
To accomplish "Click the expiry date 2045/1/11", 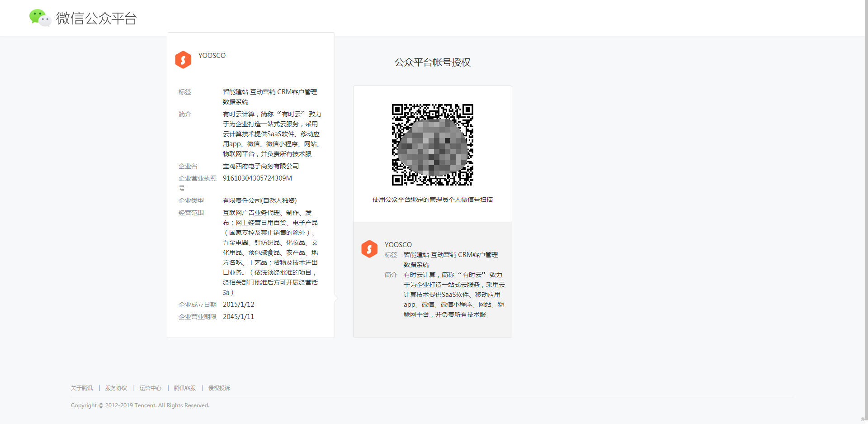I will tap(239, 317).
